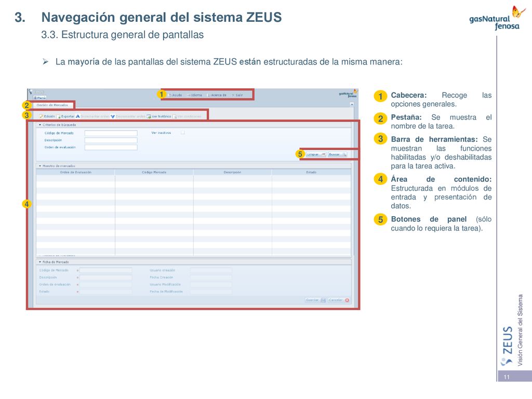The image size is (532, 399).
Task: Open the Idioma language option
Action: click(195, 95)
